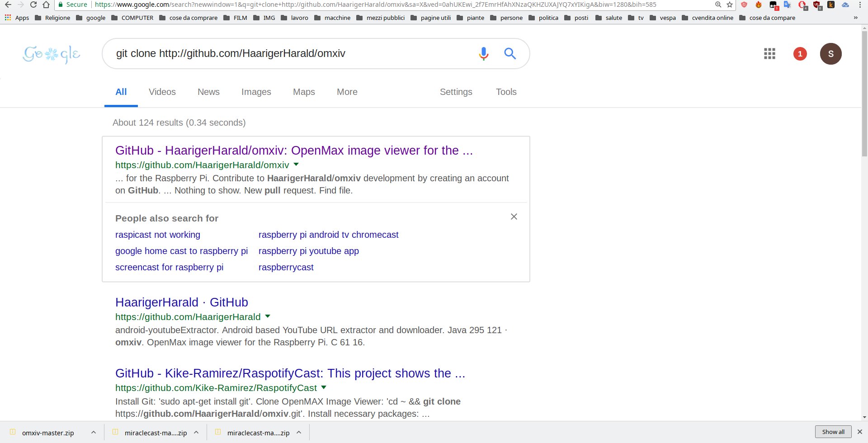Search for raspberry pi youtube app
This screenshot has width=868, height=443.
click(309, 251)
